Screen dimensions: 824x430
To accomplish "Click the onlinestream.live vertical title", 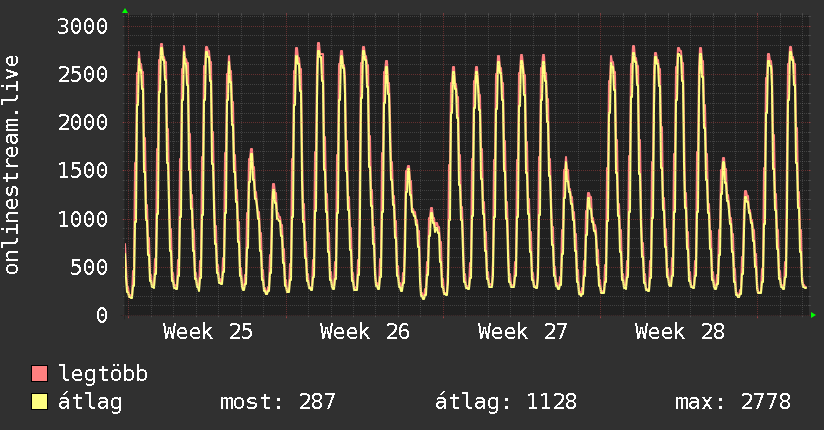I will pyautogui.click(x=11, y=165).
